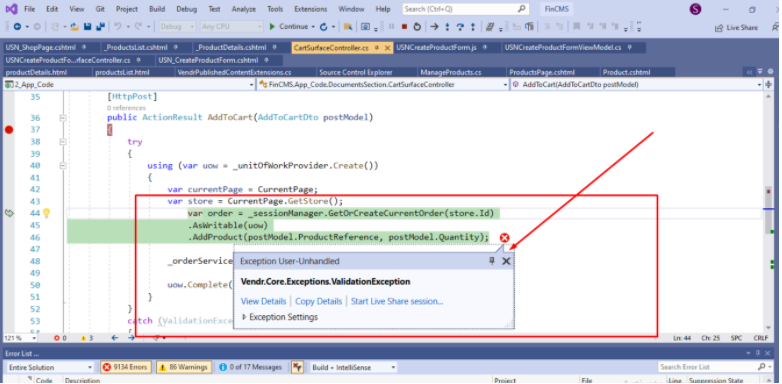Click the Undo arrow in the toolbar

[117, 27]
